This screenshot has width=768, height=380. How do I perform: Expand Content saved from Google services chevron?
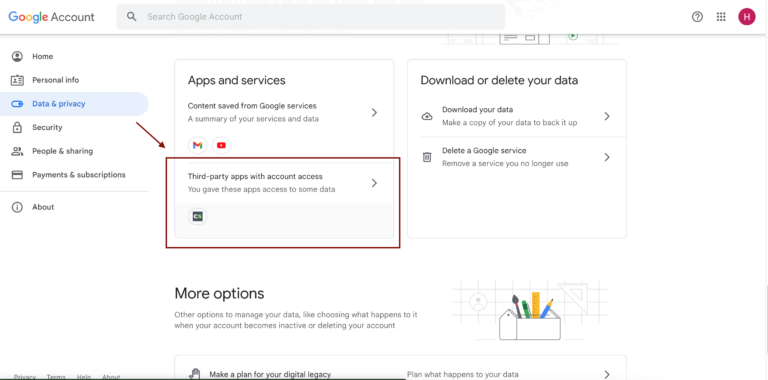point(374,113)
